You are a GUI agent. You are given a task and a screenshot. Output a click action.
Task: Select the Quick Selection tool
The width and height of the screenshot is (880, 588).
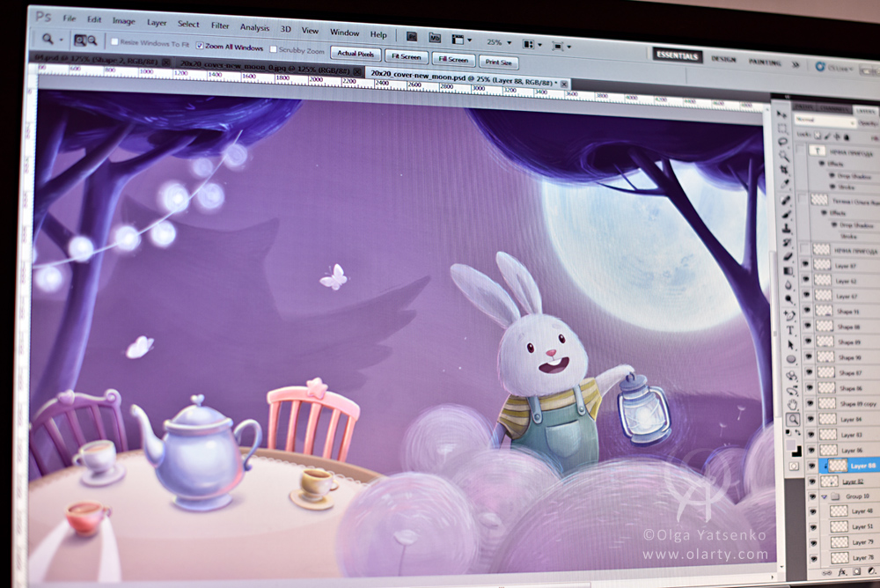[783, 156]
